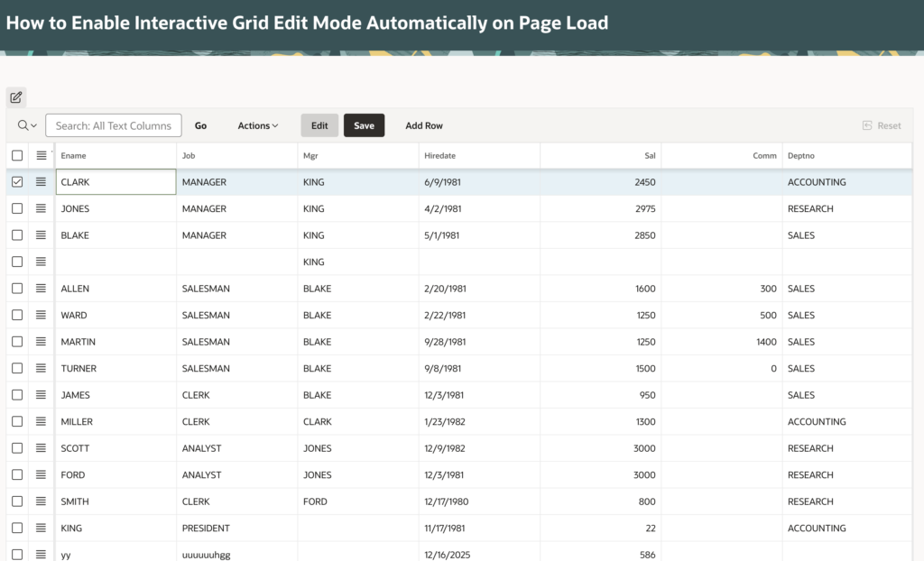This screenshot has width=924, height=561.
Task: Open the row actions menu for the yy row
Action: [x=42, y=554]
